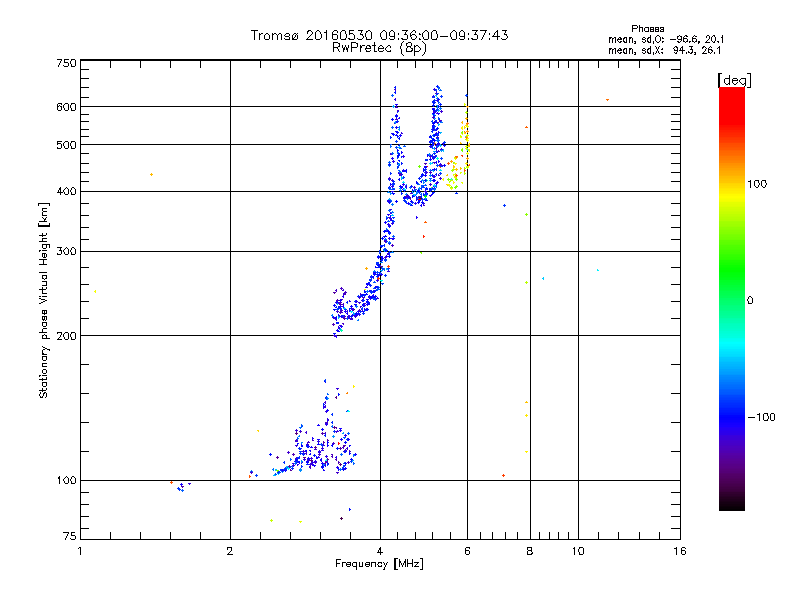Click the x-axis tick label "2"
This screenshot has width=800, height=600.
[x=230, y=551]
